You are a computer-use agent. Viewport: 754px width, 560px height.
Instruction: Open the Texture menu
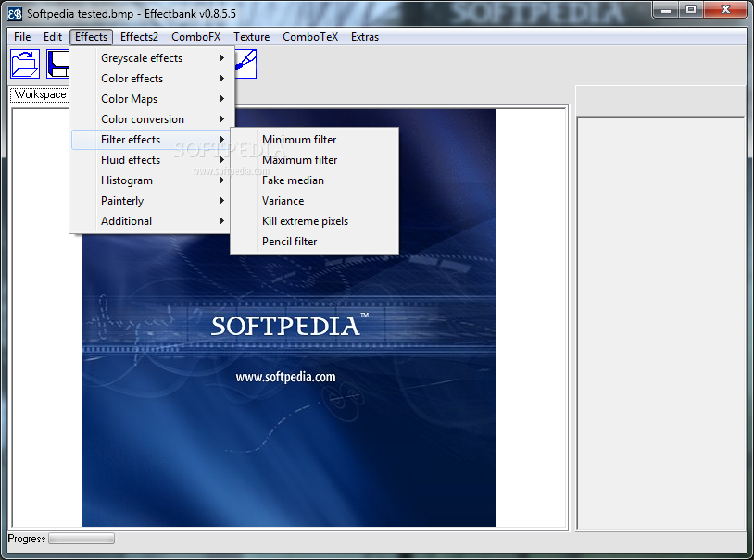coord(252,37)
